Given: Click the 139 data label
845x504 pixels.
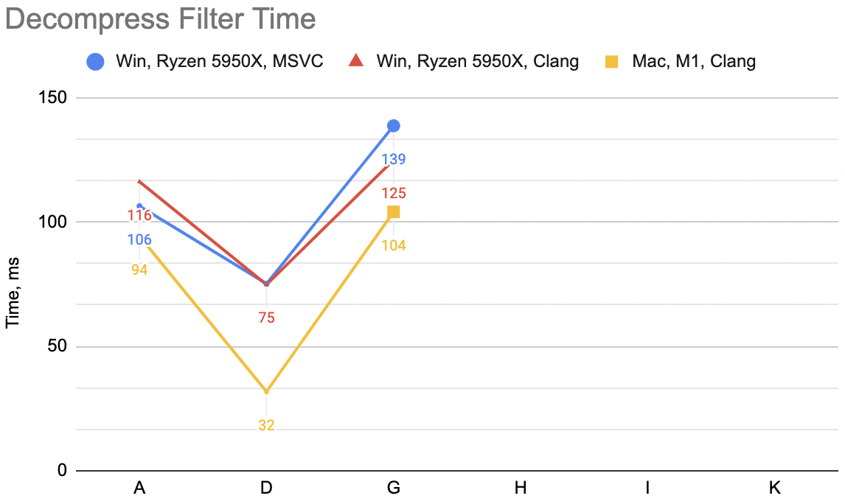Looking at the screenshot, I should [394, 159].
